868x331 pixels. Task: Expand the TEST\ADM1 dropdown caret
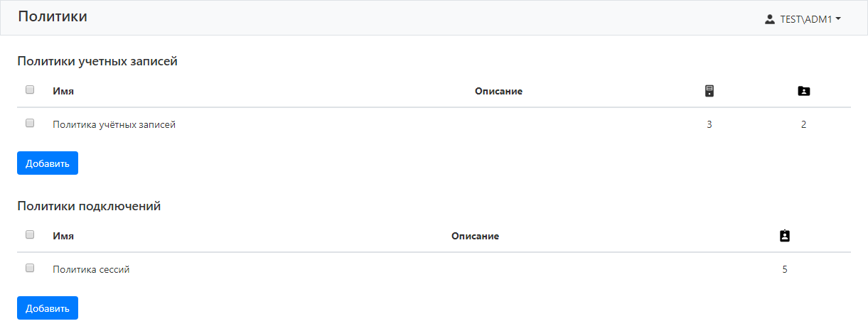pos(839,19)
